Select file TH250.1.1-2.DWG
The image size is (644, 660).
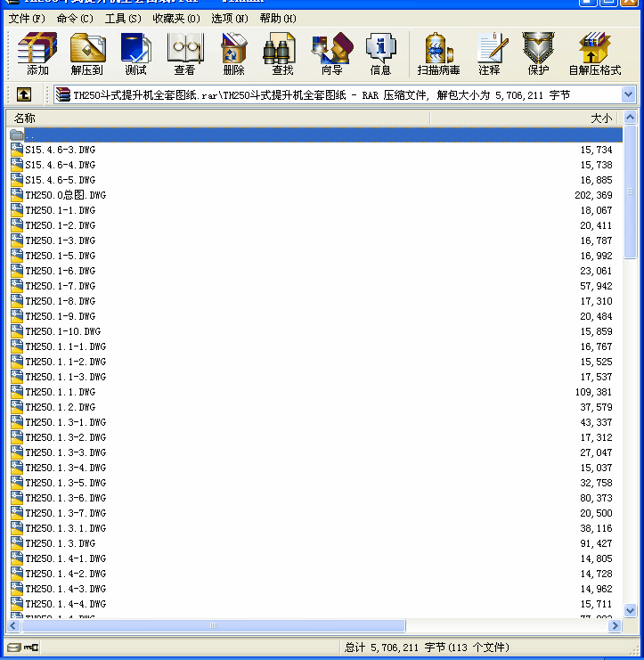point(66,362)
